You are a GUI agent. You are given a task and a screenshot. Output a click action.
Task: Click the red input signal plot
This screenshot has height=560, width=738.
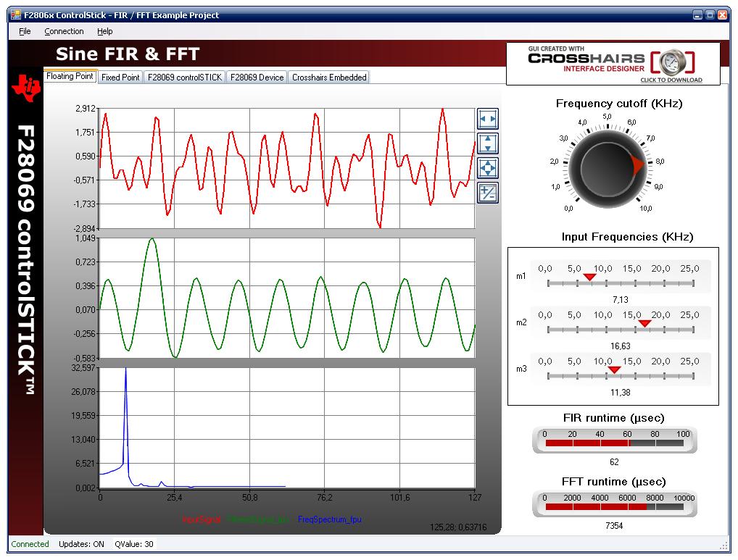coord(287,168)
